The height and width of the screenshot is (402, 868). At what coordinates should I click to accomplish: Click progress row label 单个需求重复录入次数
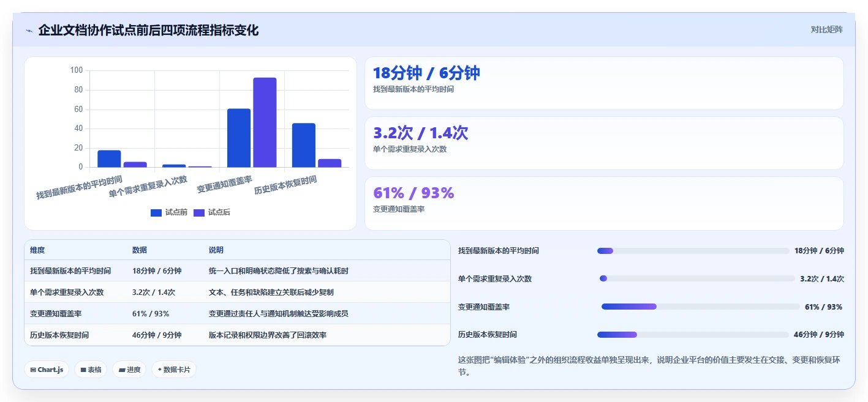tap(495, 278)
